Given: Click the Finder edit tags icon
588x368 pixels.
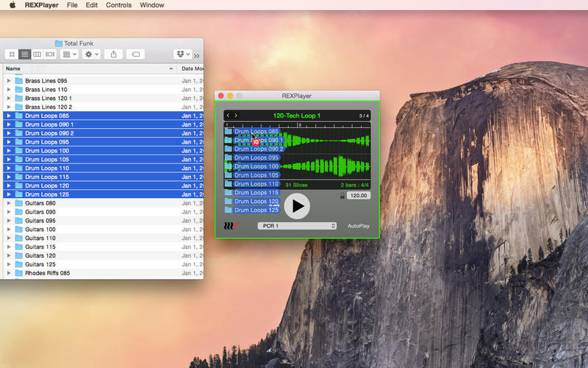Looking at the screenshot, I should (135, 54).
